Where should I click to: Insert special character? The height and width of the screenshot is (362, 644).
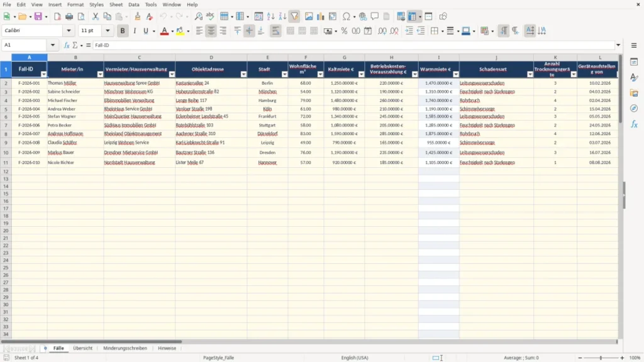[347, 16]
